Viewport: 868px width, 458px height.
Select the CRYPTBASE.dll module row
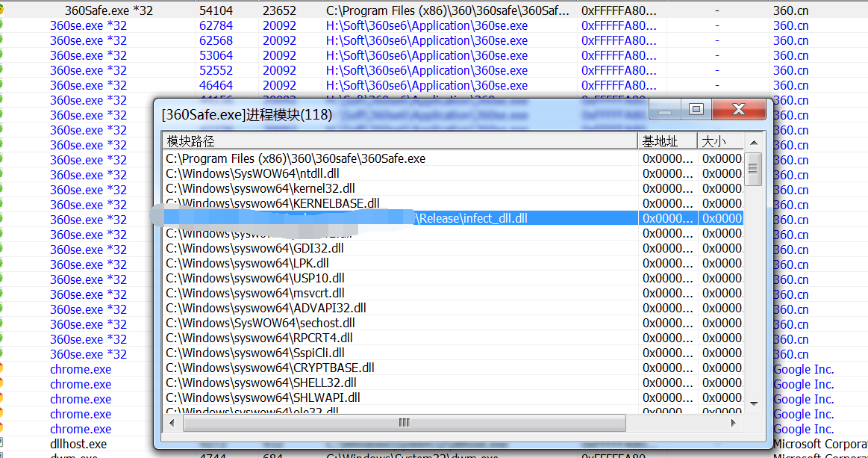(453, 368)
